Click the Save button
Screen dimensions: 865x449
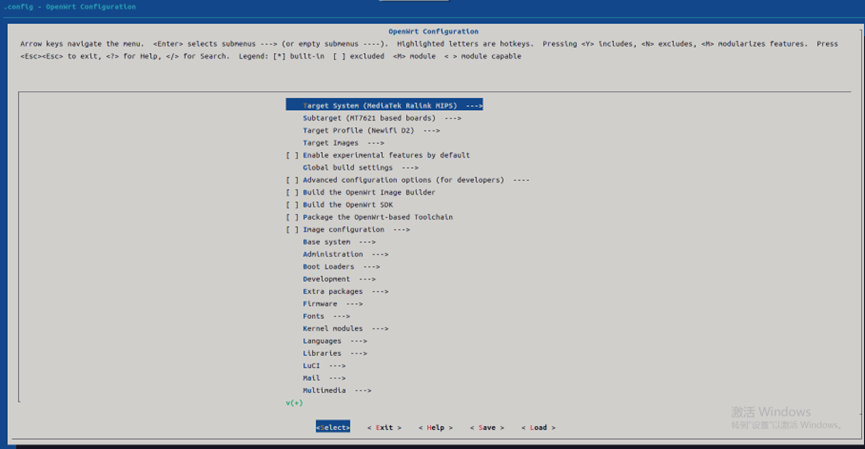(x=487, y=427)
